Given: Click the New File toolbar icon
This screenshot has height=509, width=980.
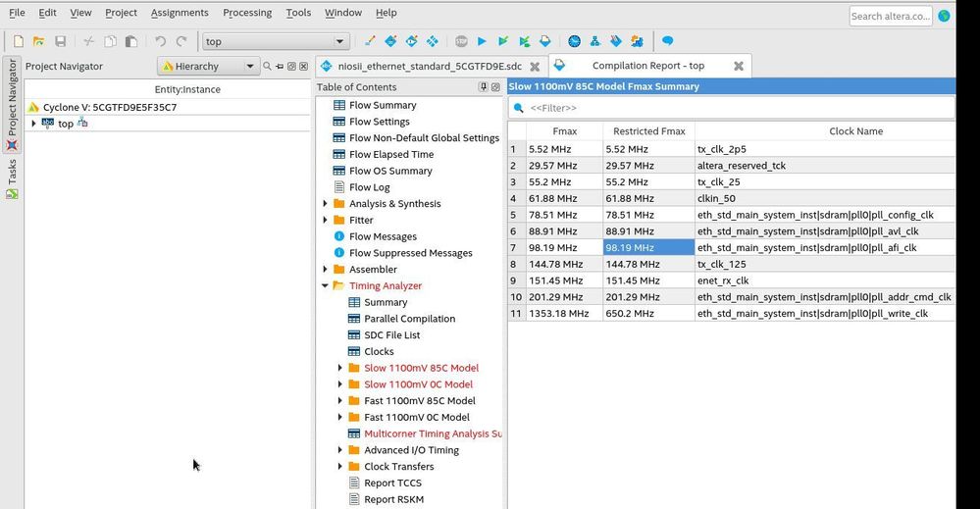Looking at the screenshot, I should pos(18,41).
